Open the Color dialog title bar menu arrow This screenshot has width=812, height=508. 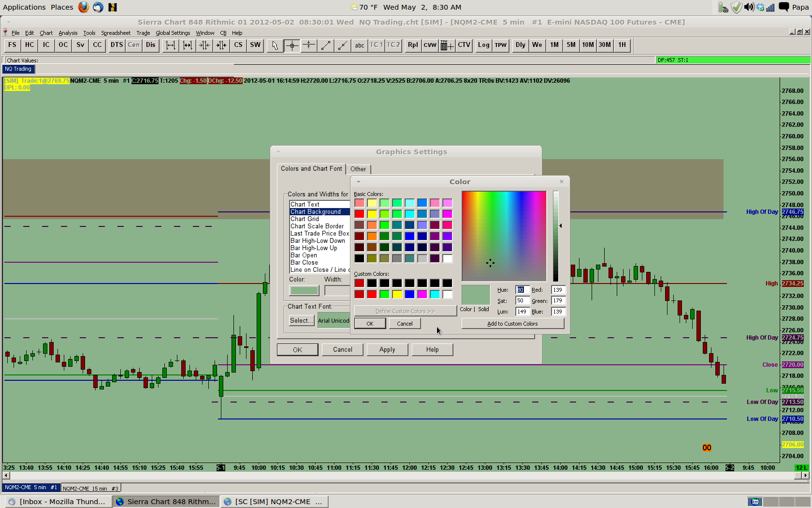(359, 182)
